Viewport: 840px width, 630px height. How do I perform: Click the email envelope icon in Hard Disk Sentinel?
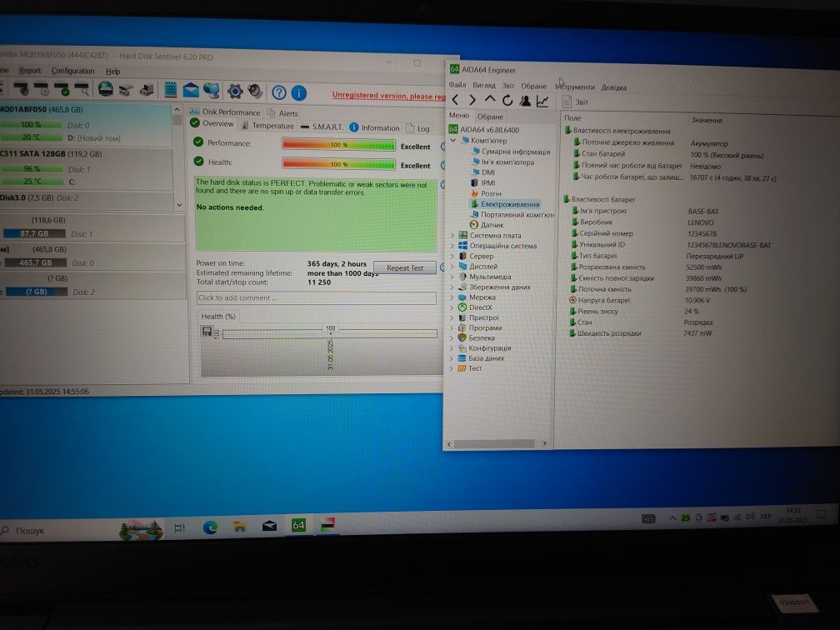pyautogui.click(x=191, y=90)
